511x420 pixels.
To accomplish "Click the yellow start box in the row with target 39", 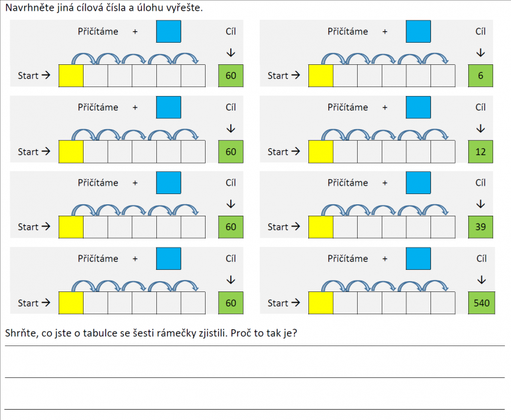I will [x=320, y=227].
